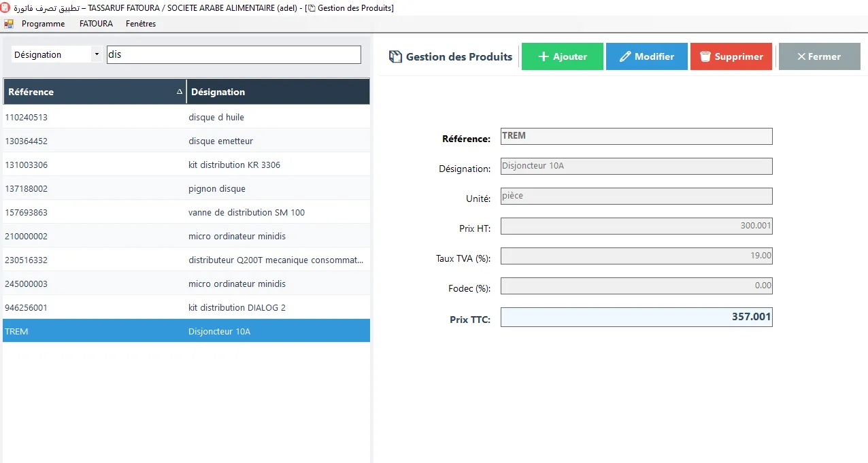Click reference cell 131003306
The image size is (868, 463).
(95, 165)
